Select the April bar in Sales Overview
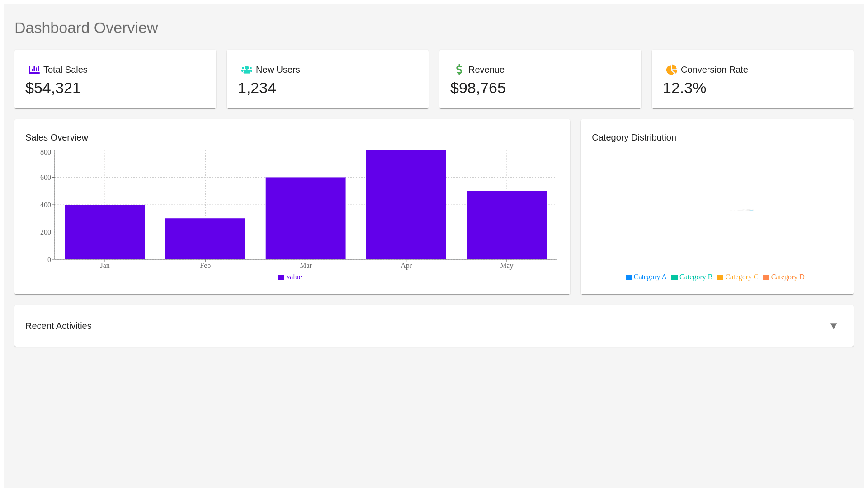The image size is (868, 488). 406,205
